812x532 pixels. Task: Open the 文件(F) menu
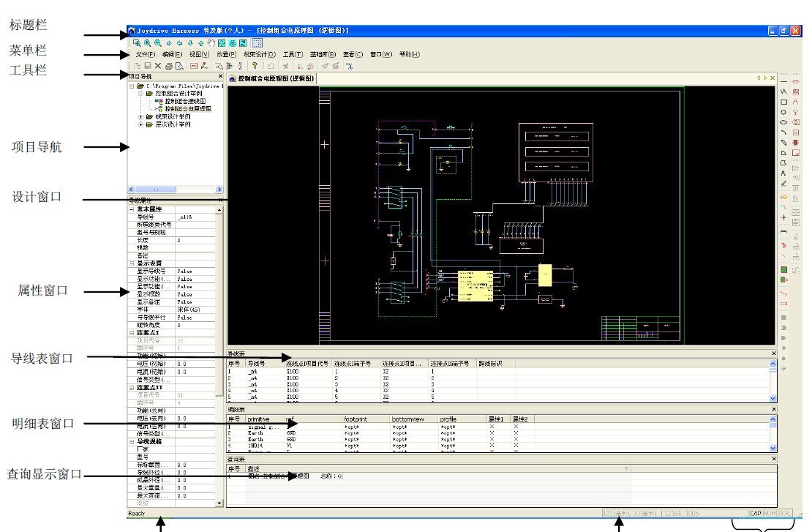(x=145, y=55)
